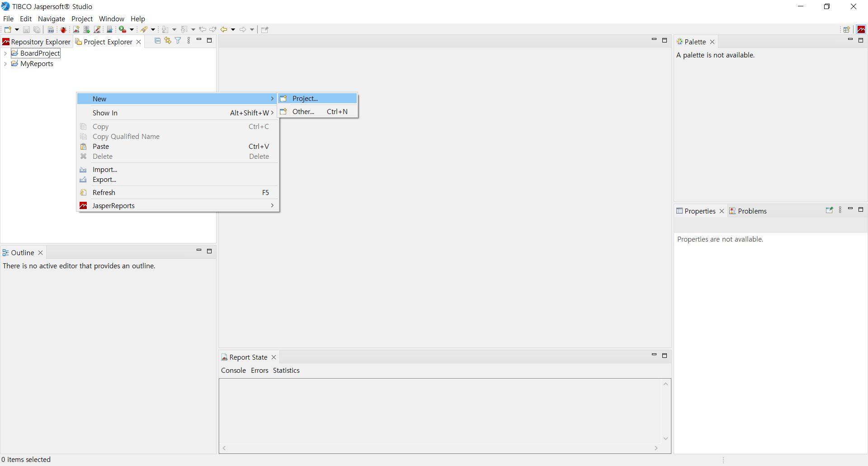868x466 pixels.
Task: Click the Open Perspective icon
Action: (x=847, y=29)
